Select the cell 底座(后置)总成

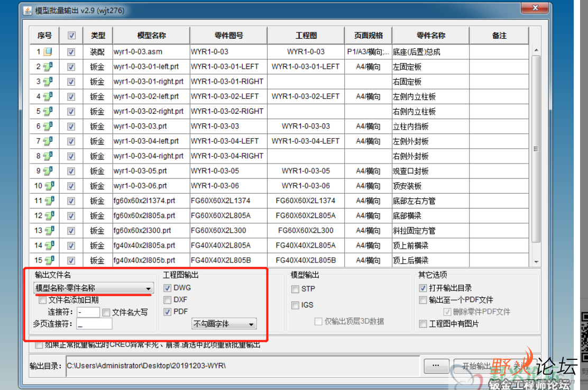431,52
